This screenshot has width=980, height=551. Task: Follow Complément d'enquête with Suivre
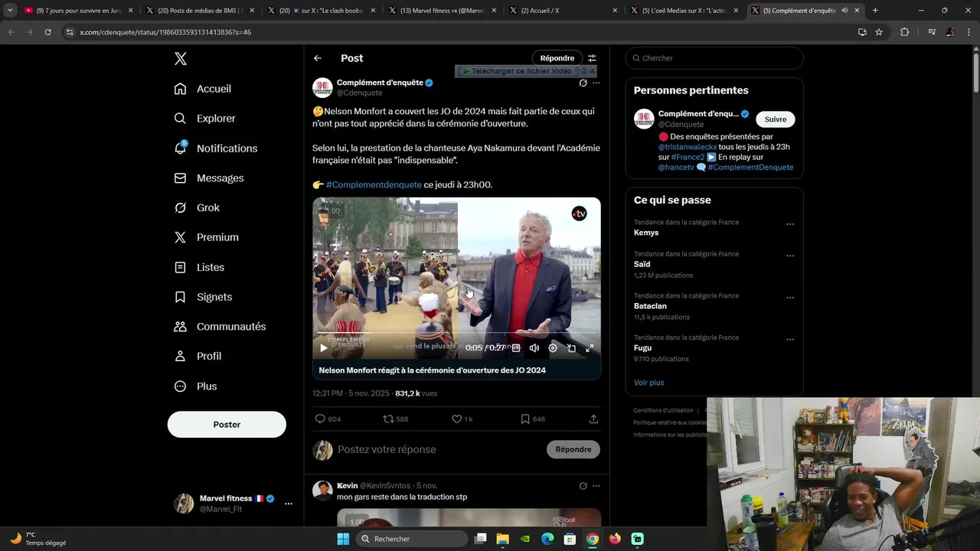coord(776,119)
